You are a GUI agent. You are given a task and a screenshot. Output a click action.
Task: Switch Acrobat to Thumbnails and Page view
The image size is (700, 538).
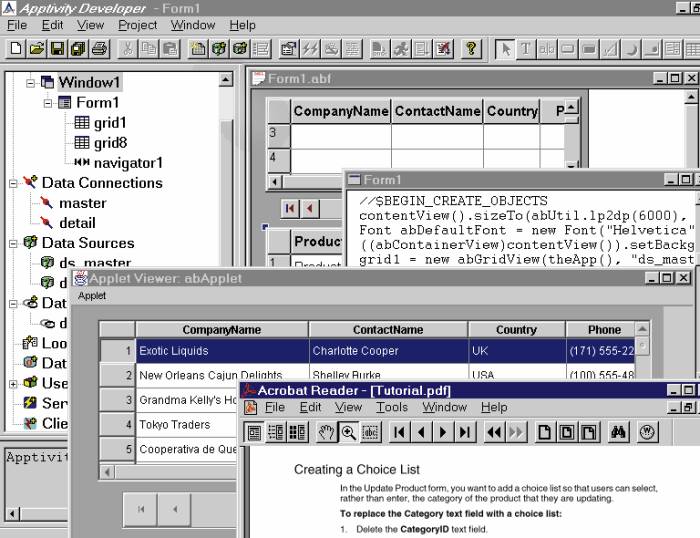pyautogui.click(x=297, y=432)
